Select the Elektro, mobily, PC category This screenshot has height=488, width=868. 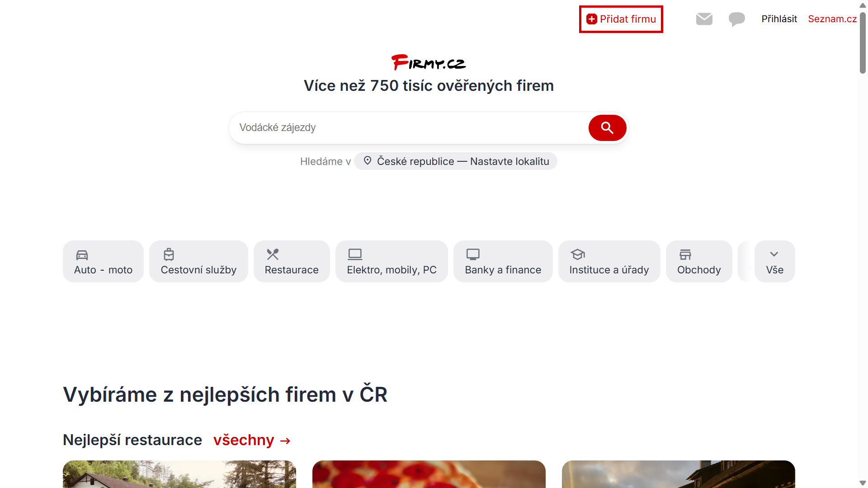(392, 262)
